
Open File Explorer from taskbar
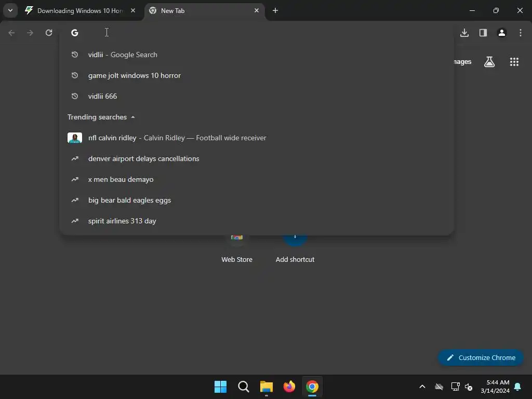(x=267, y=387)
